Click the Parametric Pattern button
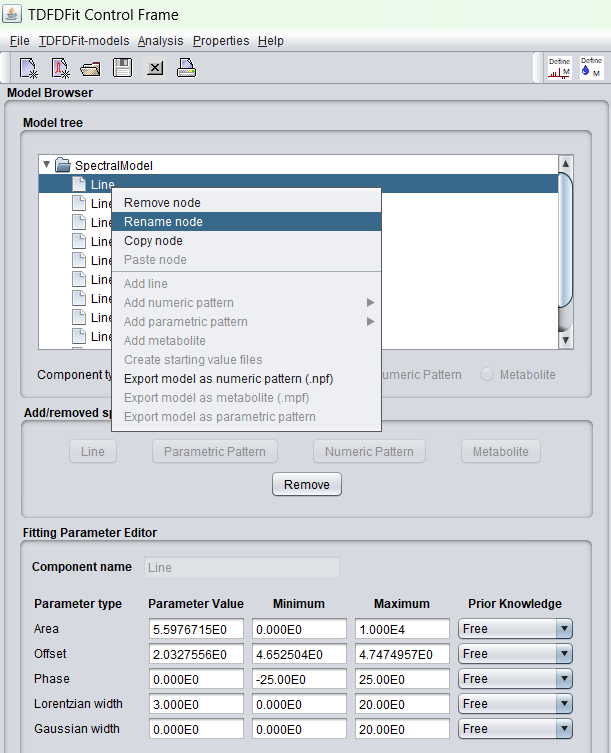The width and height of the screenshot is (611, 753). point(215,451)
